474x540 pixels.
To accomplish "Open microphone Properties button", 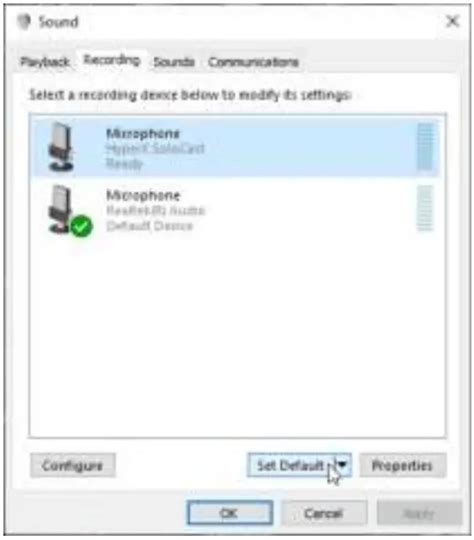I will 403,466.
